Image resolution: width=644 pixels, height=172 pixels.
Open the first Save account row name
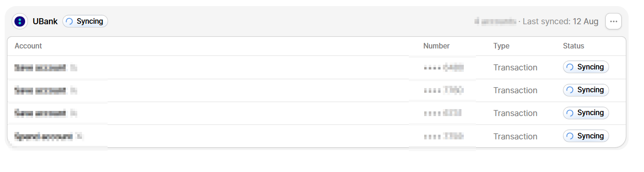pyautogui.click(x=46, y=68)
